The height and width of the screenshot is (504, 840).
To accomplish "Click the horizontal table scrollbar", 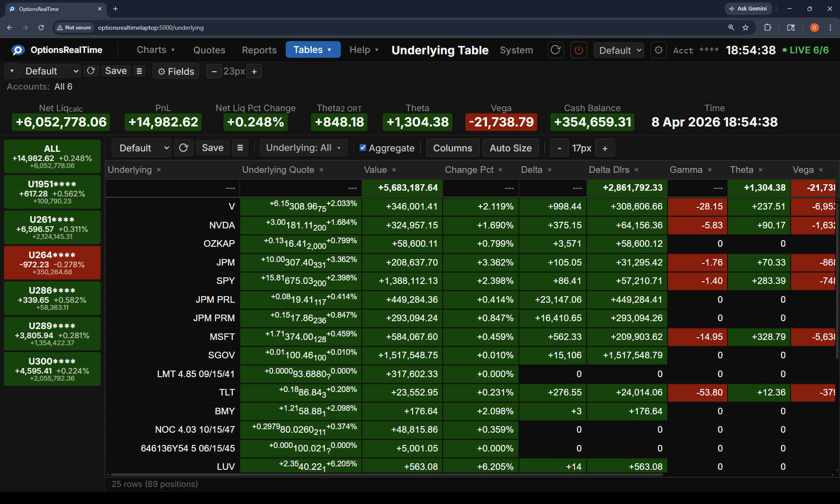I will pyautogui.click(x=387, y=474).
